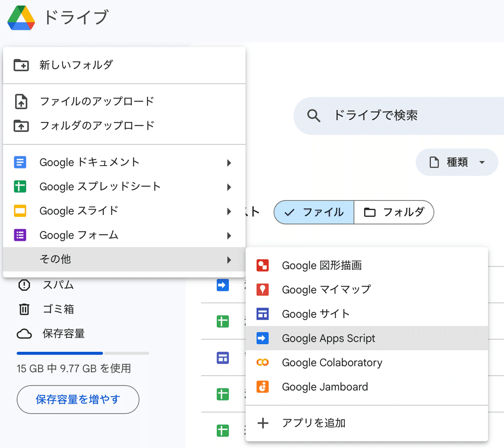The image size is (504, 448).
Task: Choose フォルダのアップロード menu item
Action: 124,126
